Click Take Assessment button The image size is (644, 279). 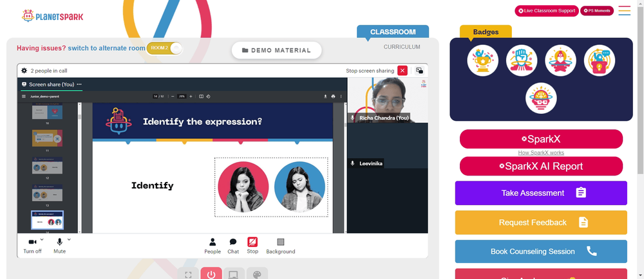pyautogui.click(x=541, y=193)
